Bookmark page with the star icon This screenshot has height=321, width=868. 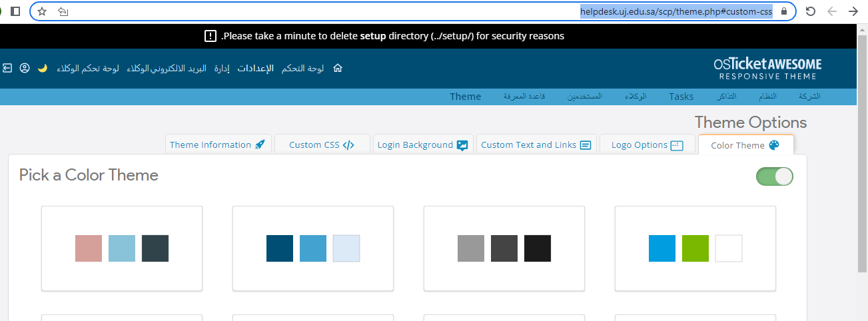(42, 11)
